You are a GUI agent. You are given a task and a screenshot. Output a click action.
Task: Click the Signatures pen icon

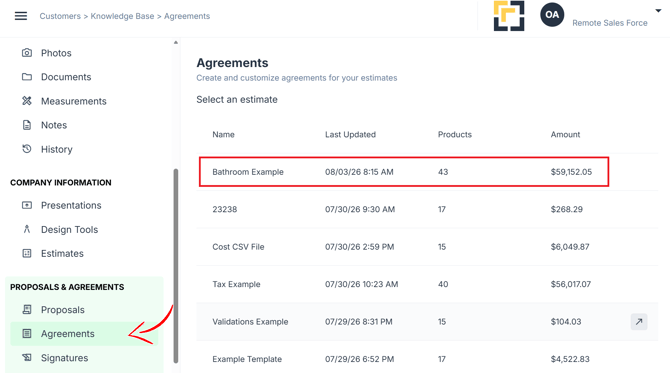27,358
